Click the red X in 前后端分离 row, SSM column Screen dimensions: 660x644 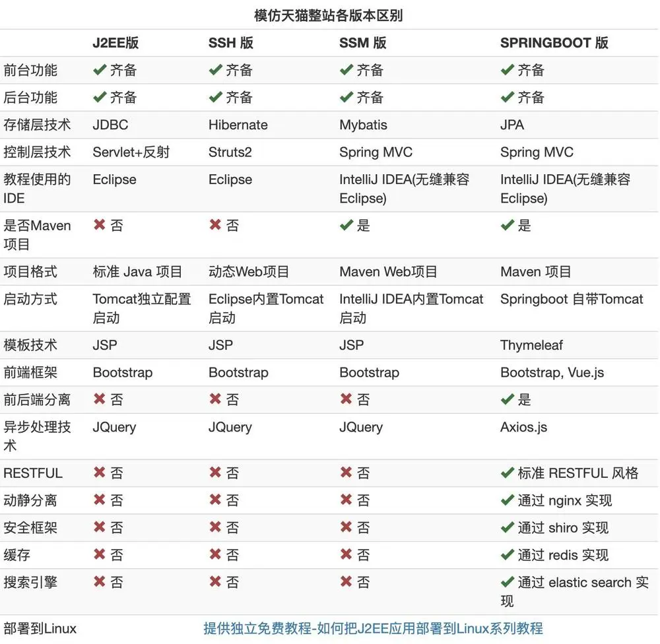346,399
